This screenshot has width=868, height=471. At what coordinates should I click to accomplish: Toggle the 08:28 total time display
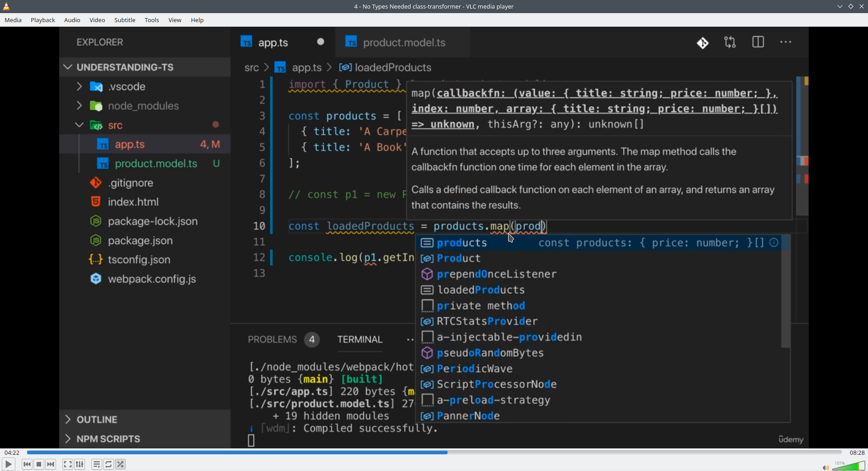[x=857, y=452]
